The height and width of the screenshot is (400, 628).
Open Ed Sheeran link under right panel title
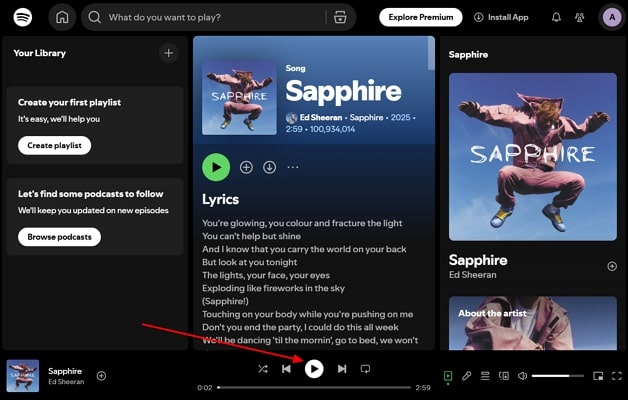pyautogui.click(x=472, y=275)
